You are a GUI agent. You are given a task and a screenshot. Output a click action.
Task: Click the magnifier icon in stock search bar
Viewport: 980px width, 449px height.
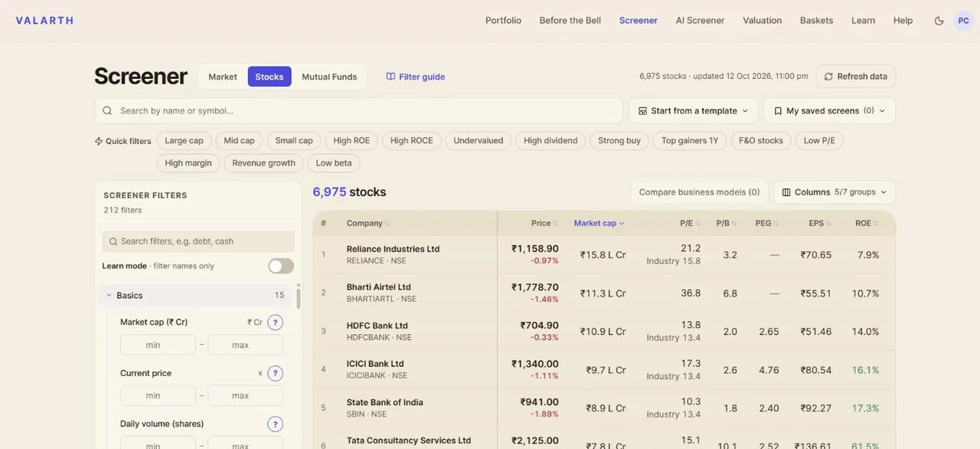(x=107, y=110)
